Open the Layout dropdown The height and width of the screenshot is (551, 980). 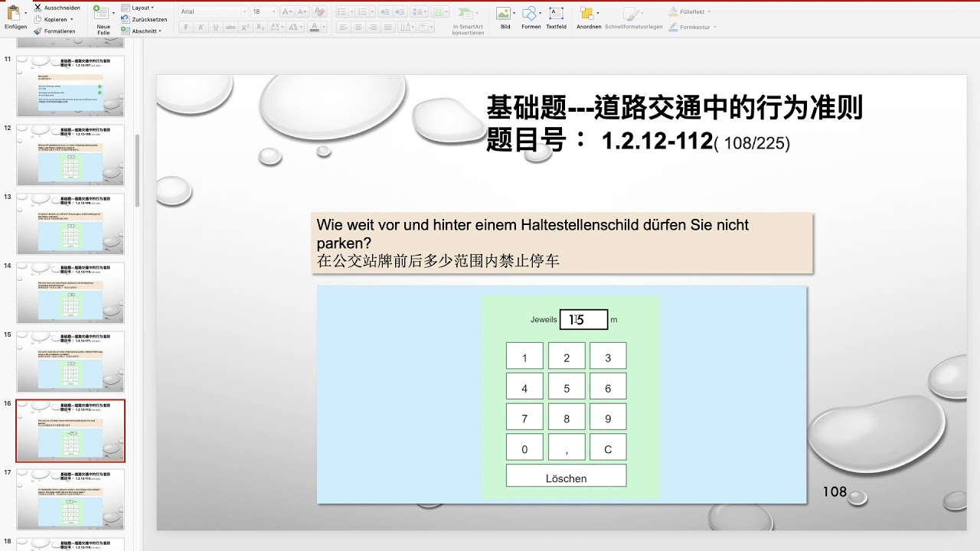(x=138, y=8)
